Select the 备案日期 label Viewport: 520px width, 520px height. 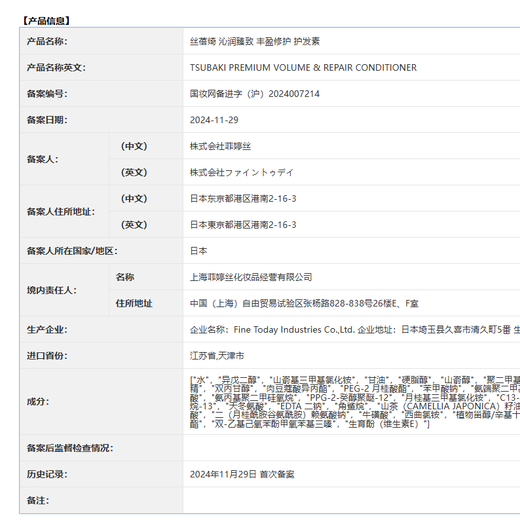coord(47,120)
